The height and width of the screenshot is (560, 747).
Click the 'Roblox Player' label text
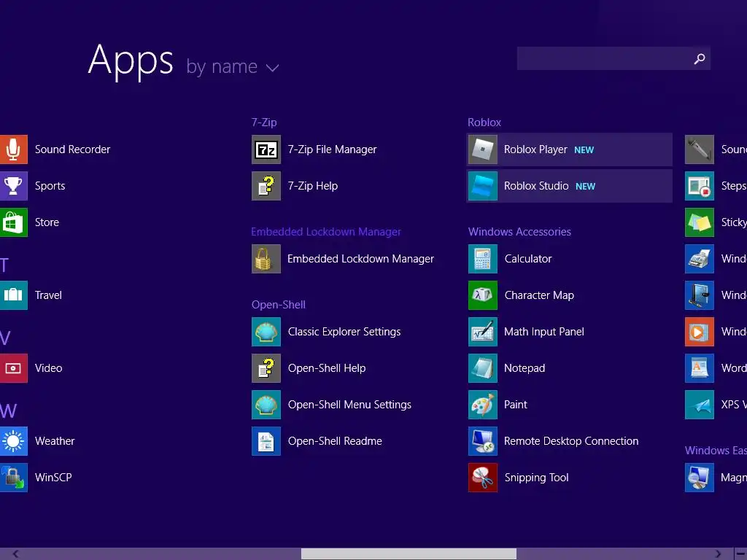pyautogui.click(x=535, y=149)
